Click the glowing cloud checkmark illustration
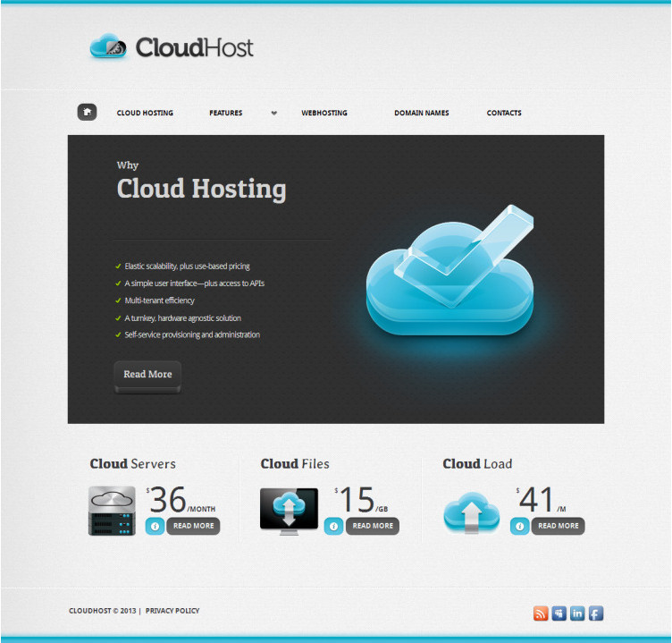 [x=450, y=270]
